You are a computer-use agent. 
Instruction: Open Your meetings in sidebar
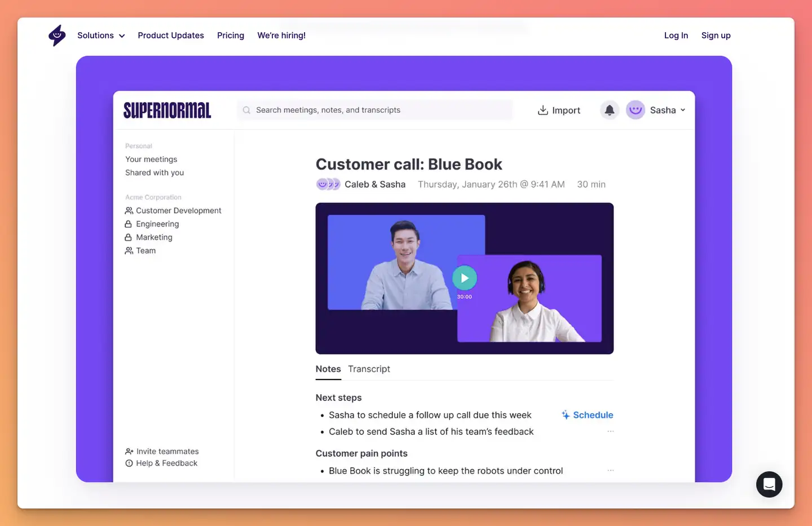coord(151,160)
